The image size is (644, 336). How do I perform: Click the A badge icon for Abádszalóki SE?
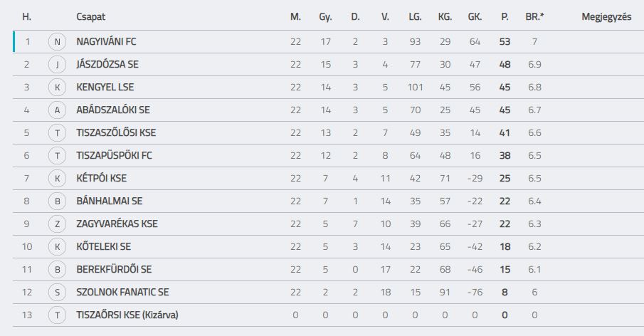tap(57, 110)
